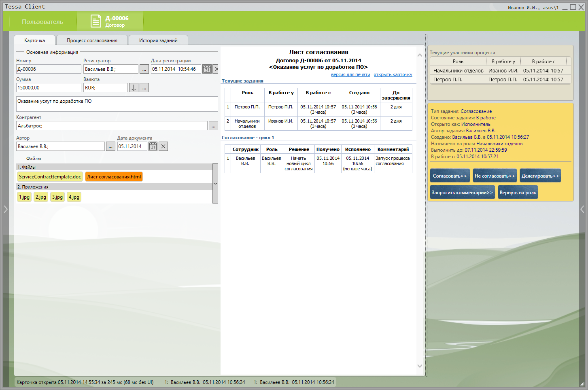This screenshot has height=390, width=588.
Task: Browse for registrar with ellipsis button
Action: click(x=144, y=69)
